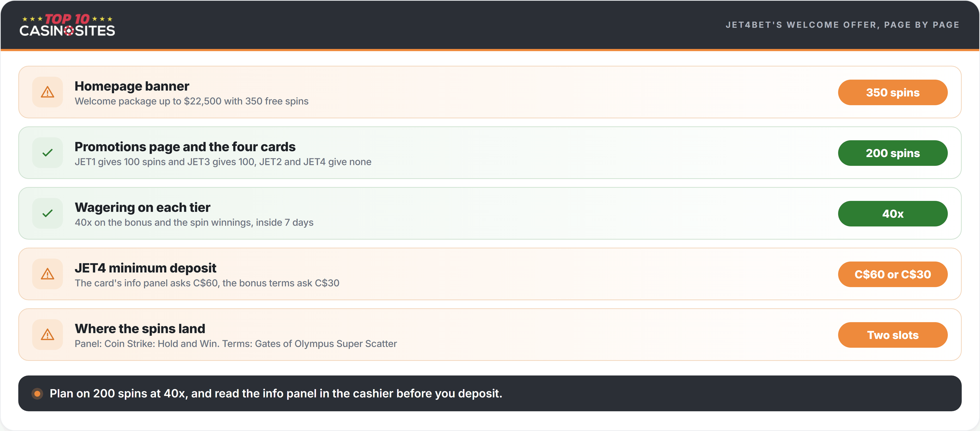Click 'The card's info panel asks C$60' text

click(207, 283)
